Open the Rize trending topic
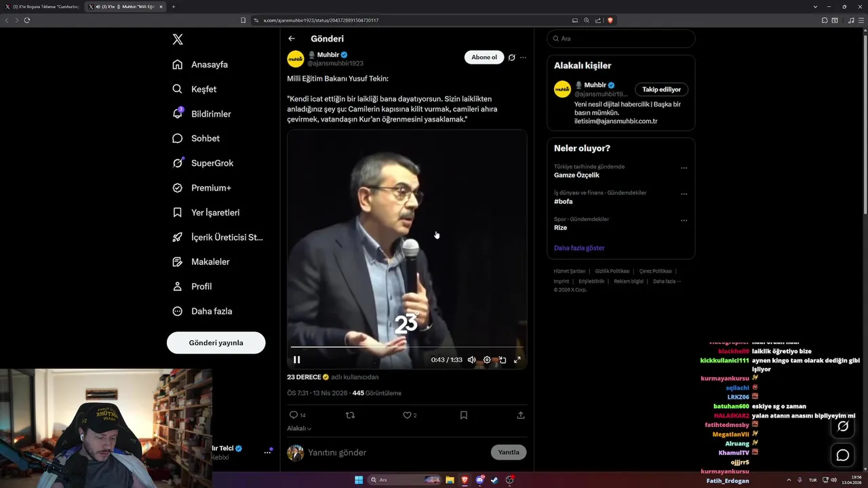The image size is (868, 488). 560,228
